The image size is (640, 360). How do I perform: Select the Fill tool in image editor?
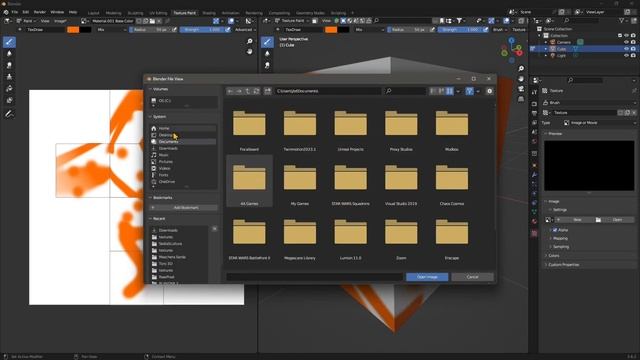pyautogui.click(x=9, y=89)
